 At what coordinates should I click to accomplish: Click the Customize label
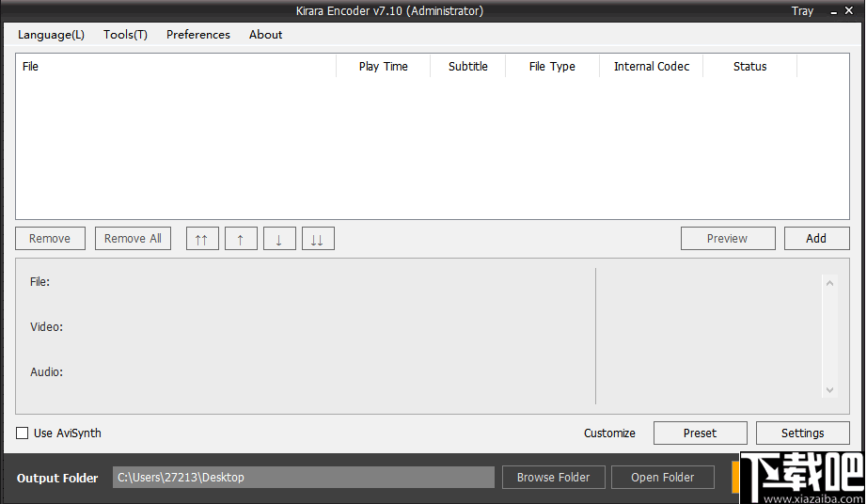pos(609,433)
